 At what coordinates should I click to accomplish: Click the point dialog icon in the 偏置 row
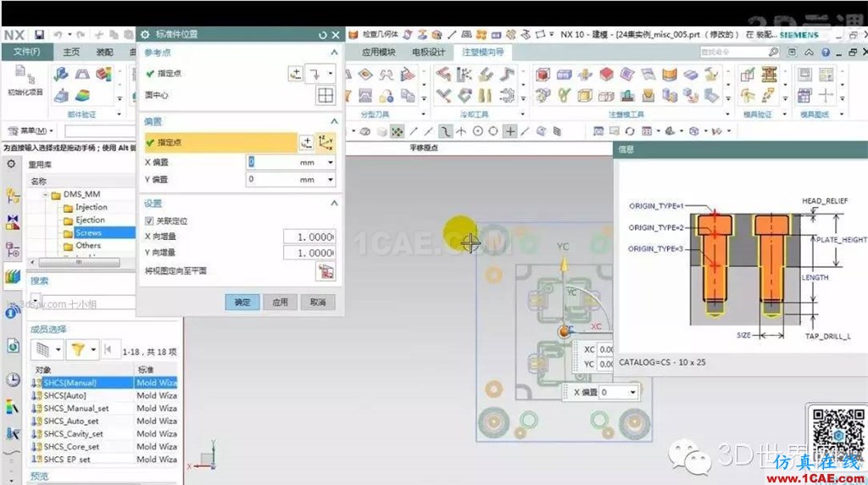pos(306,142)
